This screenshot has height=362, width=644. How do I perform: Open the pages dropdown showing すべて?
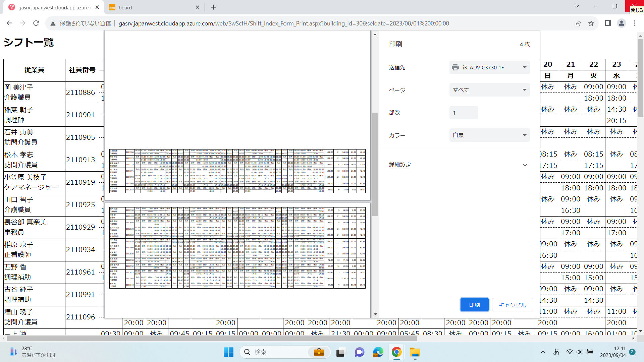[x=489, y=90]
